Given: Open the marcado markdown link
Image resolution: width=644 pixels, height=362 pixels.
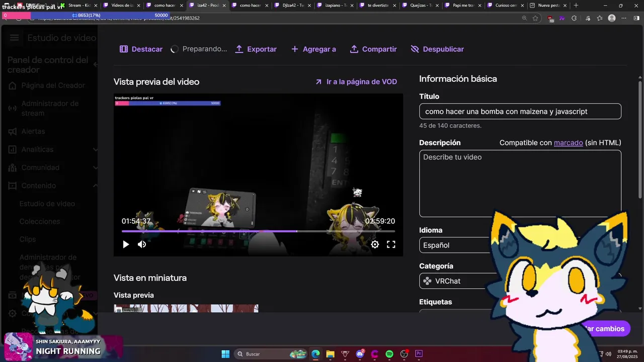Looking at the screenshot, I should point(568,143).
